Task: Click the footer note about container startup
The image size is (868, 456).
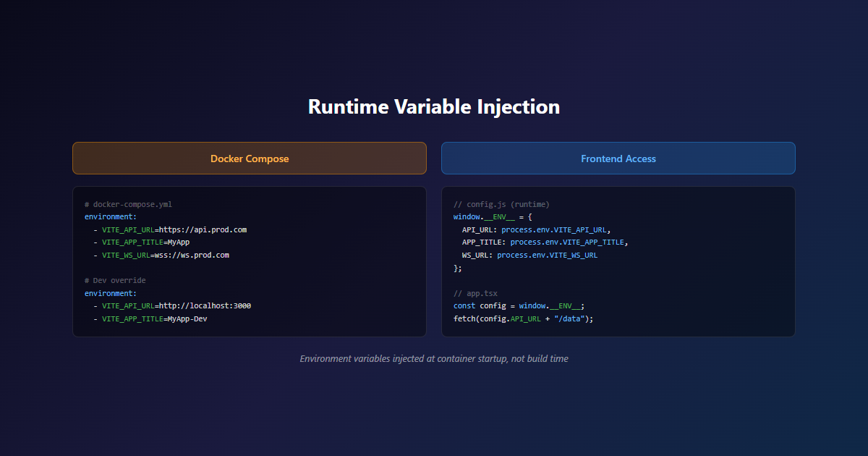Action: 434,359
